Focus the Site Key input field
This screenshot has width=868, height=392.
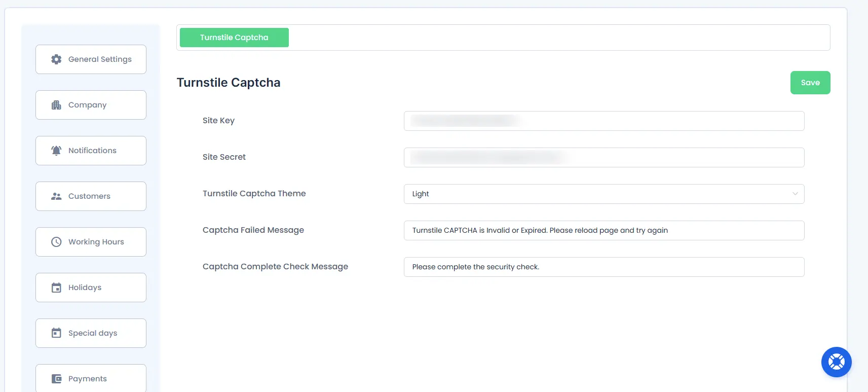604,121
